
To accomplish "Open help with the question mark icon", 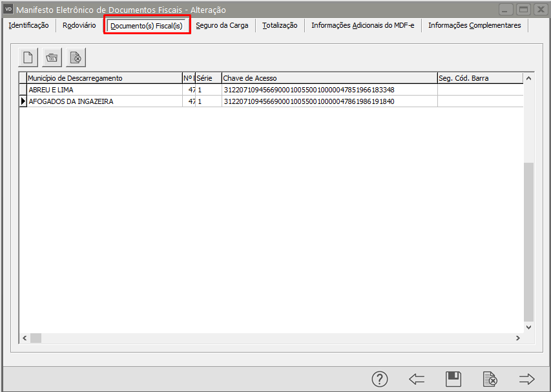I will (x=380, y=379).
